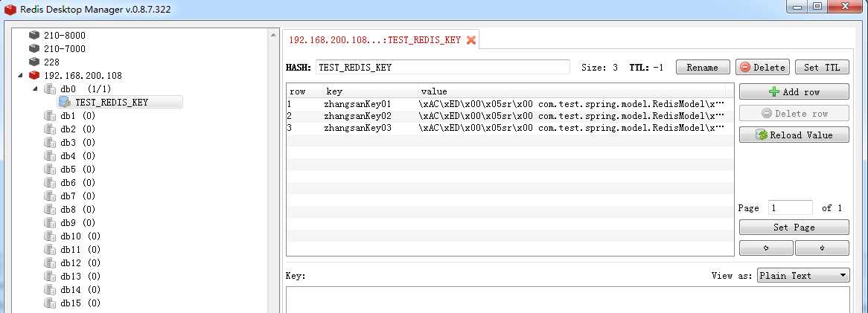Click the page number field
Image resolution: width=868 pixels, height=313 pixels.
tap(790, 208)
